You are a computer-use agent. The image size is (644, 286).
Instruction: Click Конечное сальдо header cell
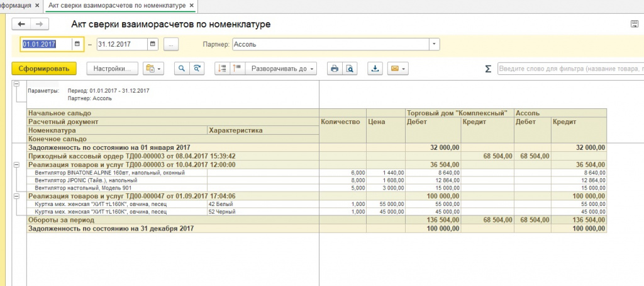[x=173, y=139]
